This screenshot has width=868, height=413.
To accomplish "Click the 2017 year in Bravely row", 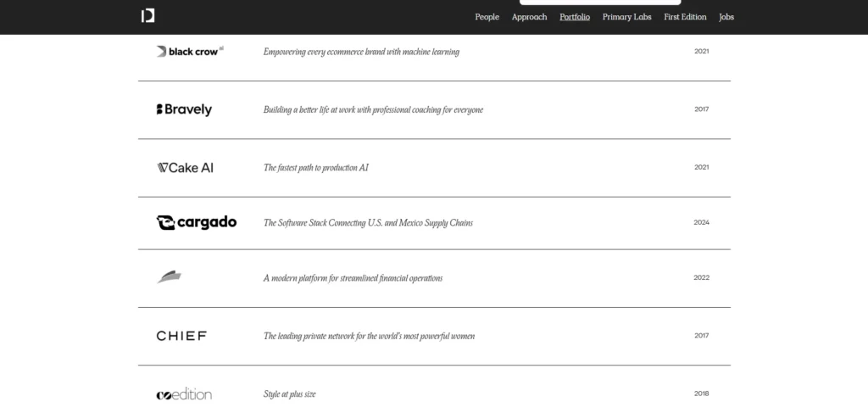I will pyautogui.click(x=701, y=109).
